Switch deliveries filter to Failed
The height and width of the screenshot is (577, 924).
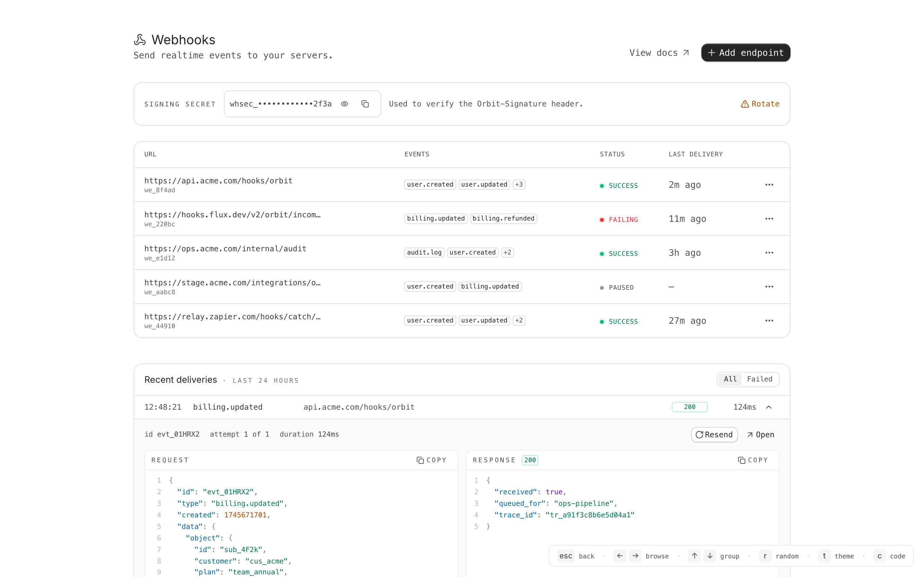click(759, 379)
